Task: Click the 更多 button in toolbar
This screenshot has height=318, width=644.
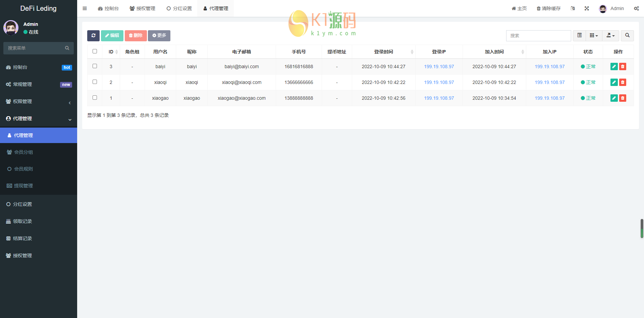Action: 159,36
